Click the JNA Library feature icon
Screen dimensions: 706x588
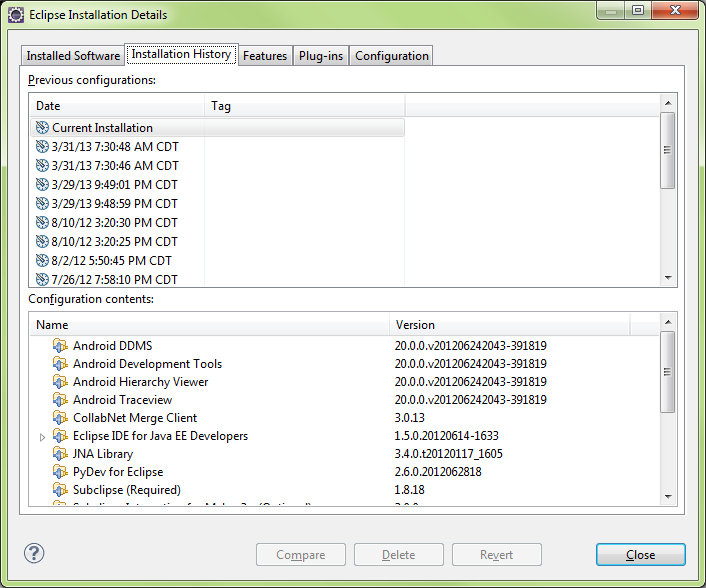point(60,454)
